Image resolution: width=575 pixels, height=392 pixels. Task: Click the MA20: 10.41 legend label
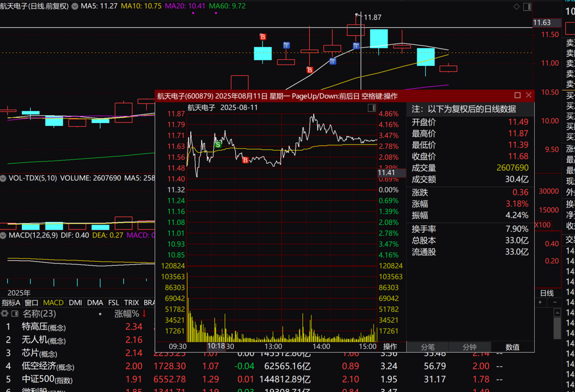click(185, 6)
